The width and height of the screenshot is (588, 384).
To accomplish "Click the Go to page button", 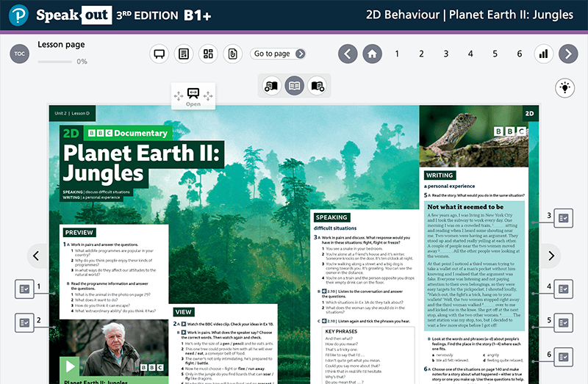I will 279,54.
